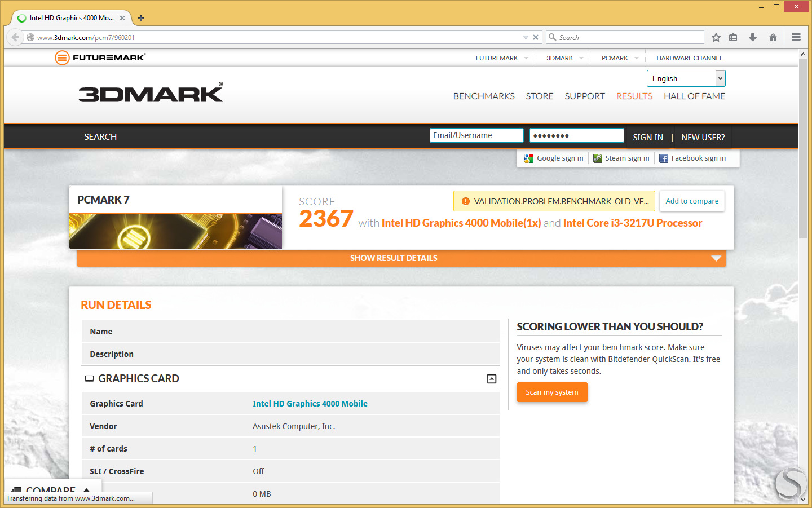
Task: Click the Scan my system button
Action: pyautogui.click(x=552, y=392)
